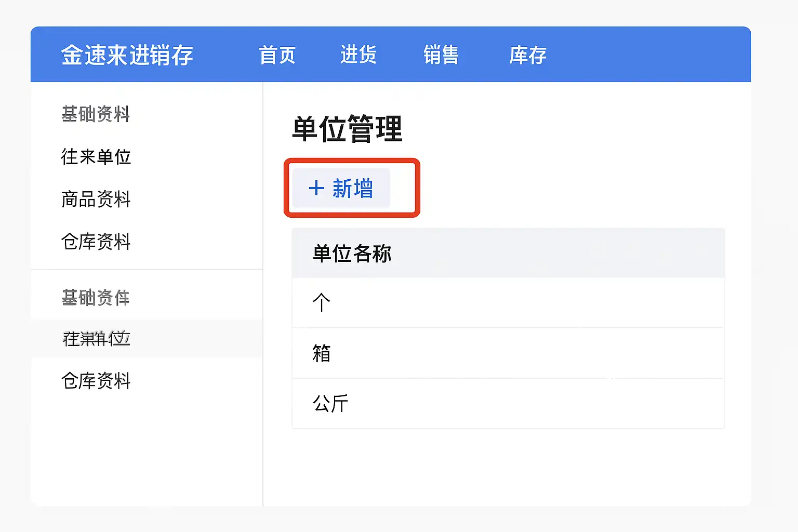Select 商品资料 in the sidebar

[x=96, y=199]
